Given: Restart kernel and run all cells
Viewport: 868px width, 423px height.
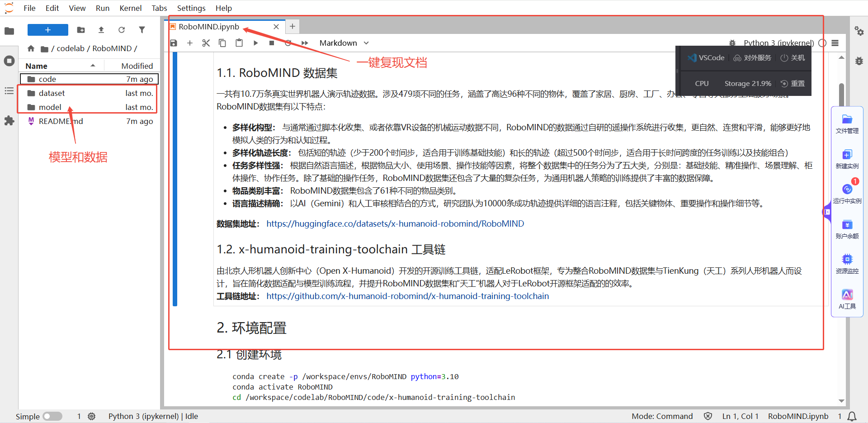Looking at the screenshot, I should pos(305,43).
